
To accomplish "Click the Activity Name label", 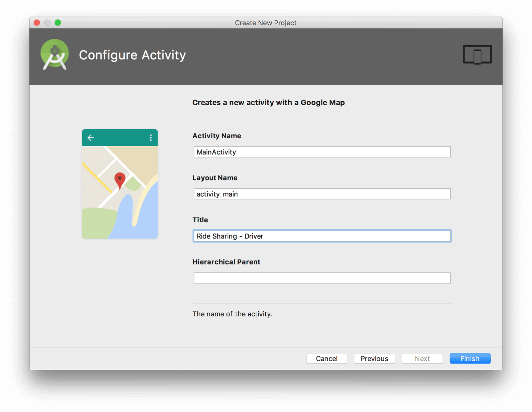I will 216,136.
